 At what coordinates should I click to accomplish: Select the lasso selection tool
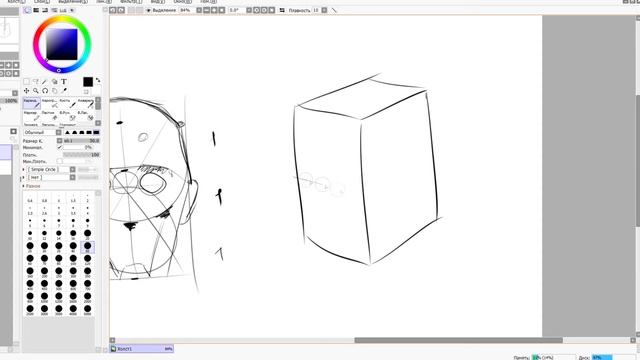pos(36,82)
